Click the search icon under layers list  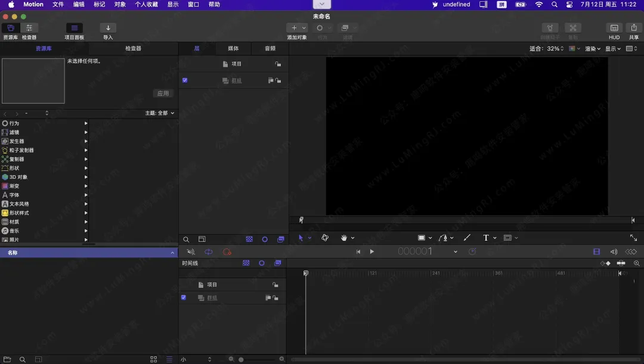[186, 239]
